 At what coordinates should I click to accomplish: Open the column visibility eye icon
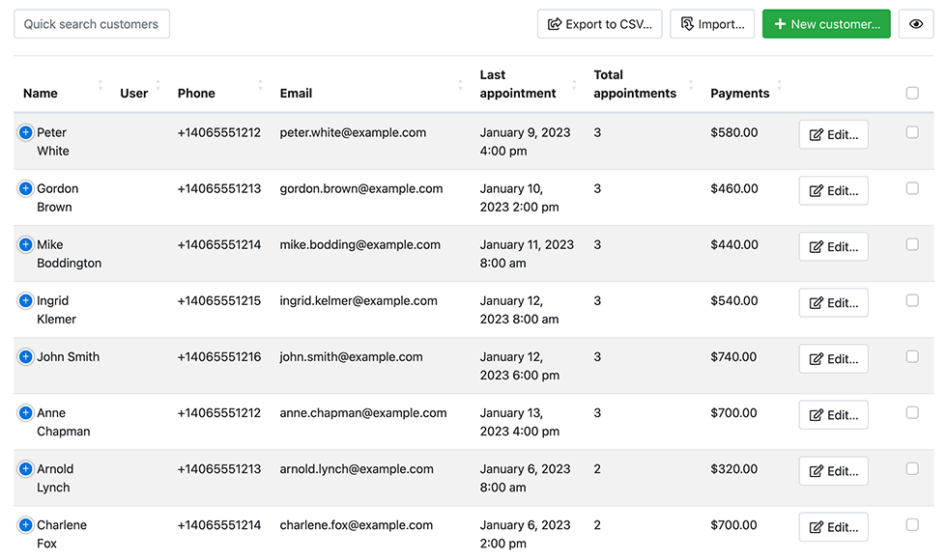(x=915, y=23)
